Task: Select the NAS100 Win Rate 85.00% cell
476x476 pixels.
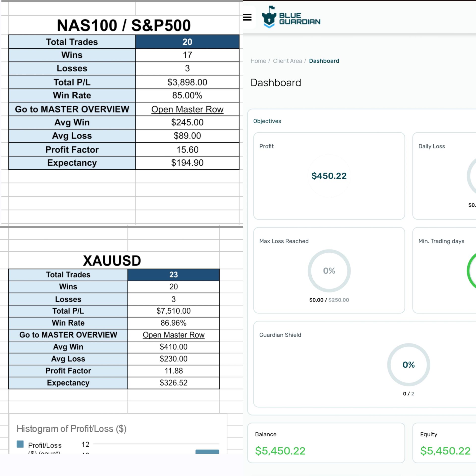Action: [x=187, y=95]
